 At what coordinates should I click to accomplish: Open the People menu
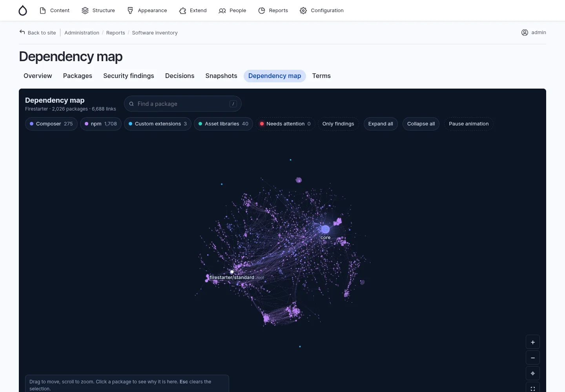point(232,11)
